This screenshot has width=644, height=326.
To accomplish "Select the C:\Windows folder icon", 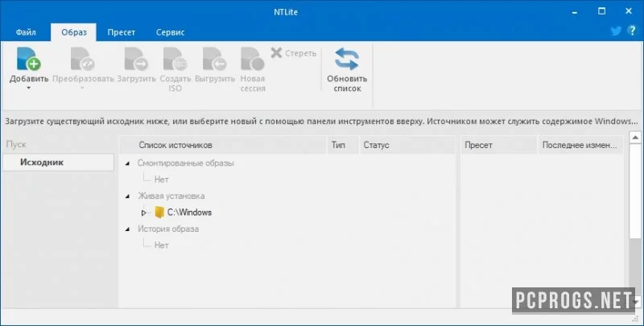I will (159, 213).
